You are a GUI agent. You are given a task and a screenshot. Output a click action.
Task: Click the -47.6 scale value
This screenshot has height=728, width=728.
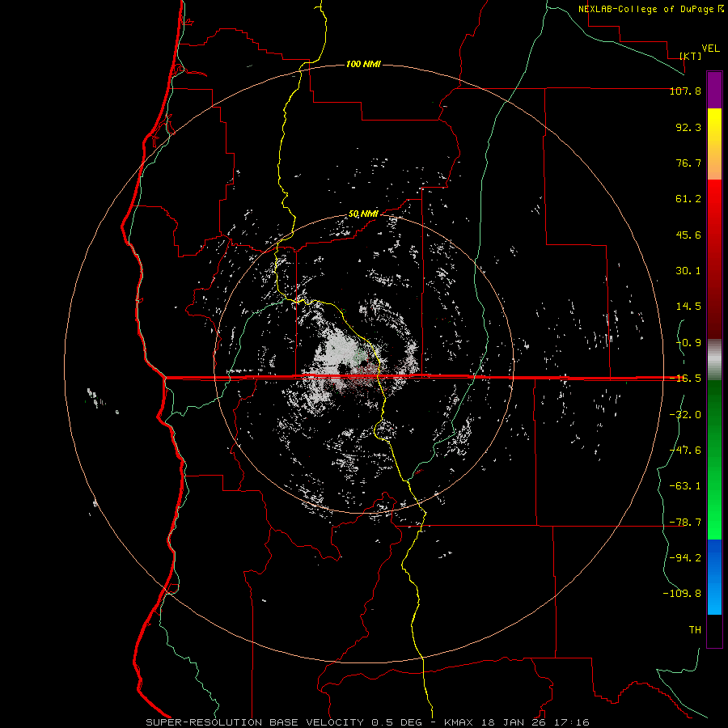[x=685, y=451]
